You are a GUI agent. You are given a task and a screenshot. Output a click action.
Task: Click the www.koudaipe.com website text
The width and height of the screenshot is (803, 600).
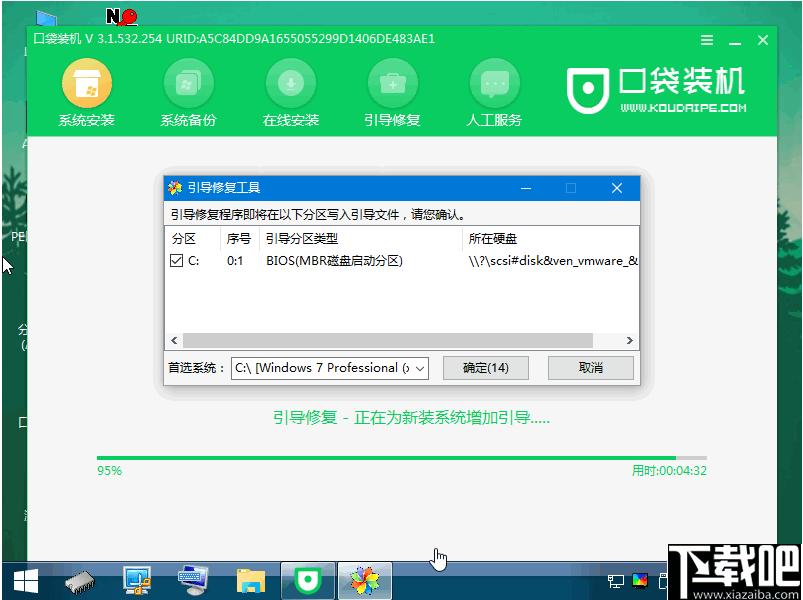[x=684, y=108]
